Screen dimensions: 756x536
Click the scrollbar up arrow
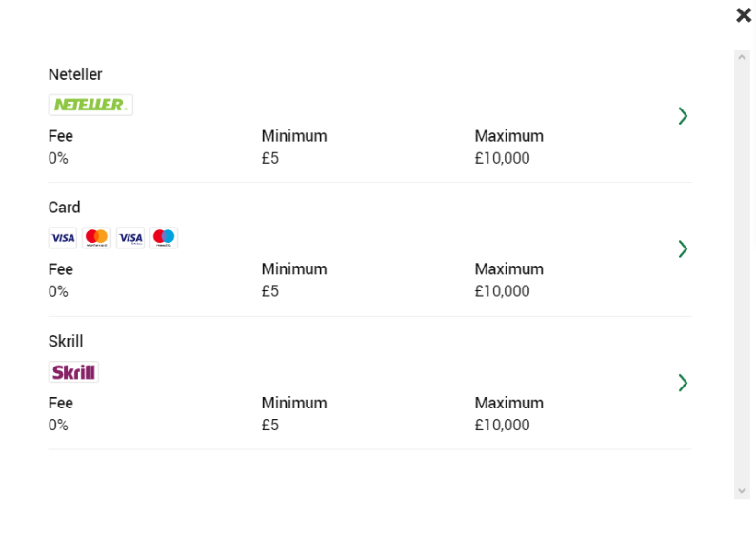[742, 57]
